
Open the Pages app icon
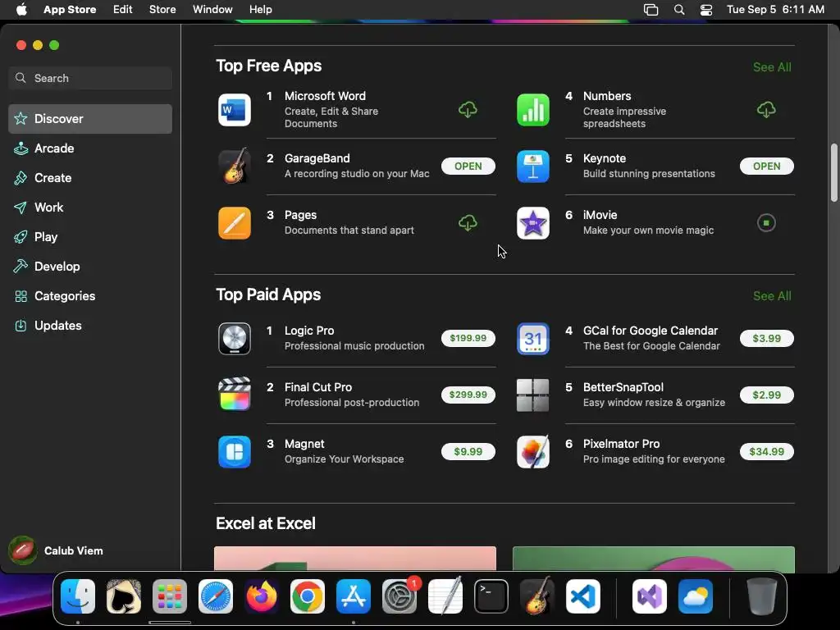point(234,223)
